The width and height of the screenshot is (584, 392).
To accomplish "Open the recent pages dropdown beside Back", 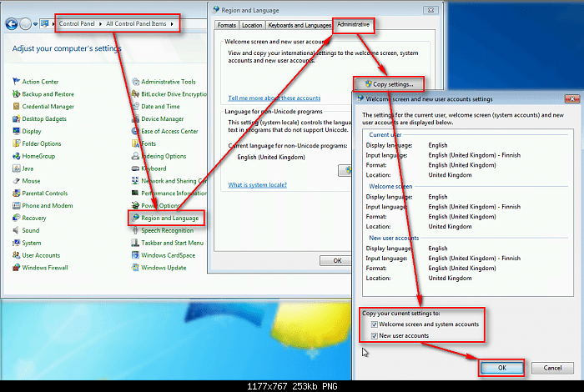I will [x=35, y=24].
